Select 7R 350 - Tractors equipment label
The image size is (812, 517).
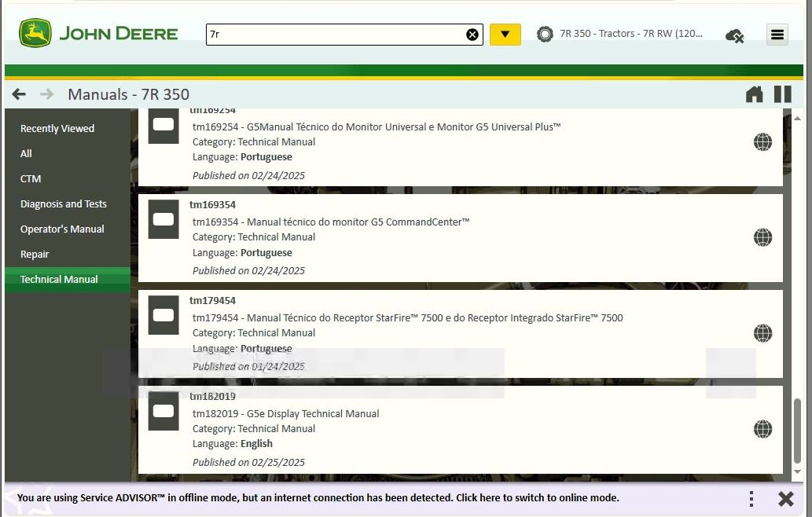click(630, 34)
